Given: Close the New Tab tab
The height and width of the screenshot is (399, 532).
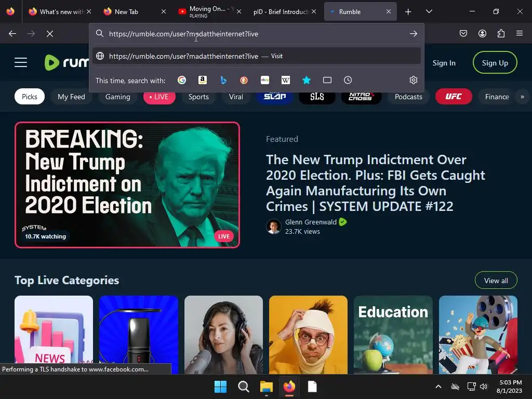Looking at the screenshot, I should coord(164,11).
